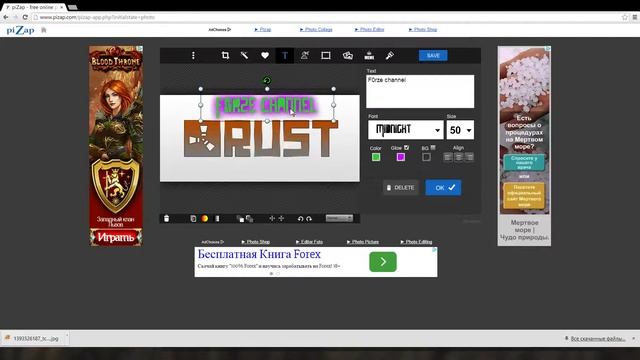
Task: Open a new browser tab
Action: pyautogui.click(x=73, y=7)
